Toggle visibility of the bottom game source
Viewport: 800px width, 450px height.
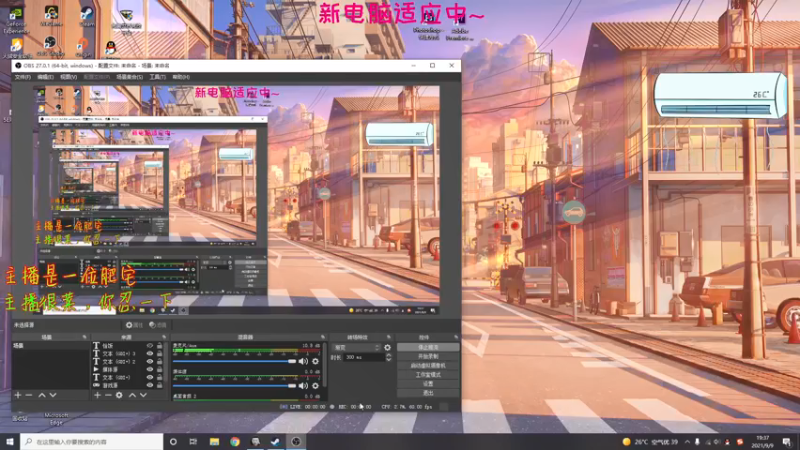[149, 385]
